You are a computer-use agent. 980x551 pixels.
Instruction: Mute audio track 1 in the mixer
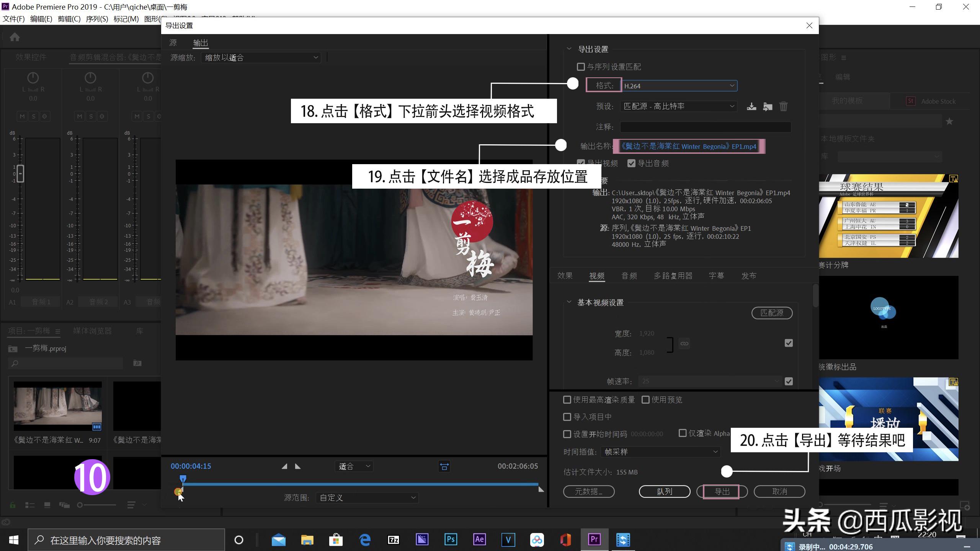click(22, 116)
